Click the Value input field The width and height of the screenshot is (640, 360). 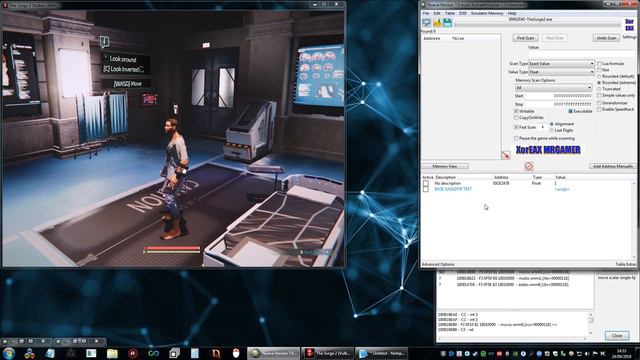coord(581,54)
